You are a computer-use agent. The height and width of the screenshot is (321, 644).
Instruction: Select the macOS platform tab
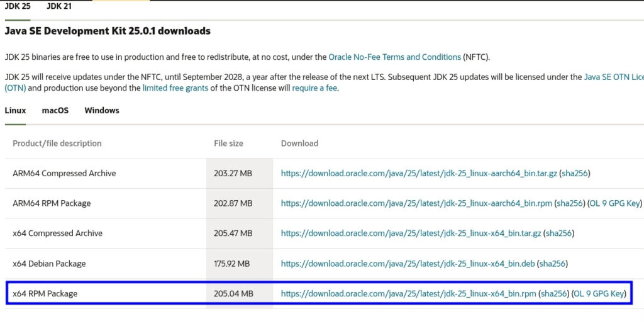coord(55,110)
